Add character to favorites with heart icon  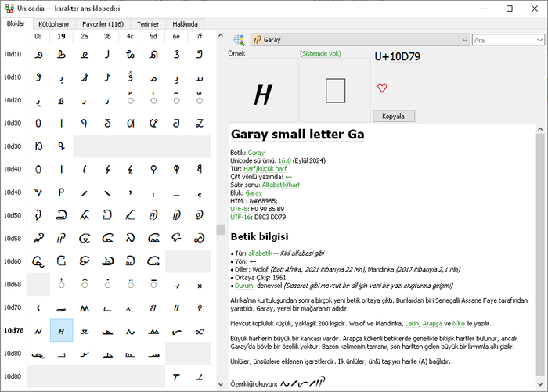coord(382,88)
